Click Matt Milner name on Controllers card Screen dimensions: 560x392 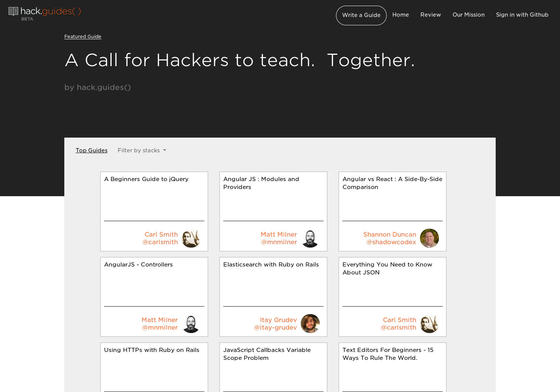pos(160,320)
